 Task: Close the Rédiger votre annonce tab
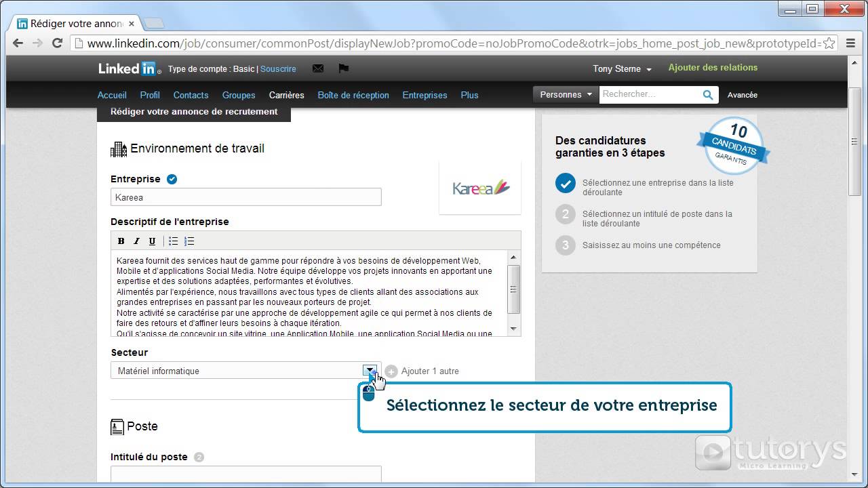[x=132, y=23]
